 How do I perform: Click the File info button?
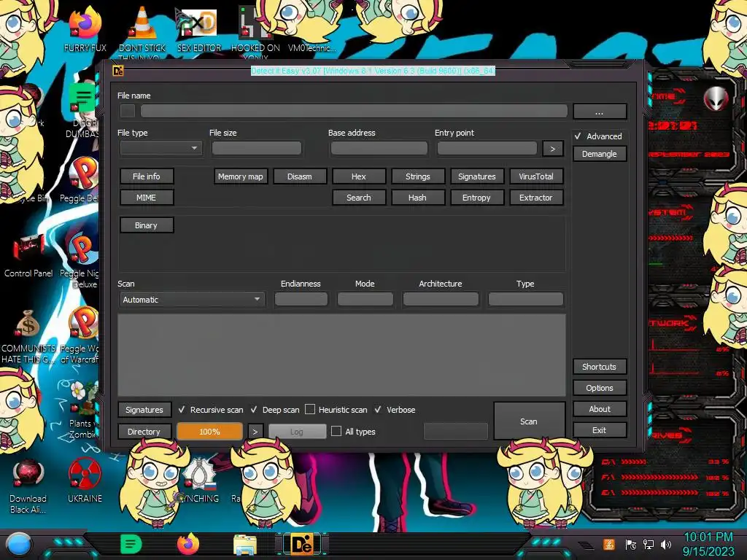146,176
